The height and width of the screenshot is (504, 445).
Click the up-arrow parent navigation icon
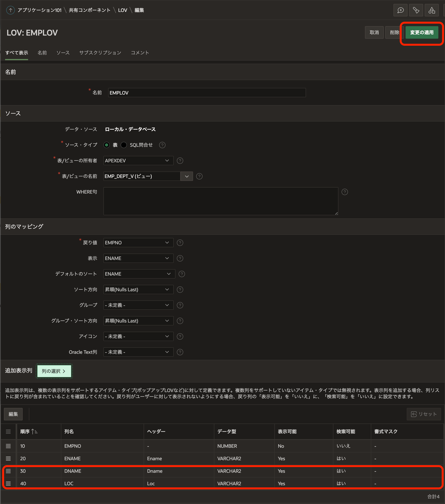point(10,10)
